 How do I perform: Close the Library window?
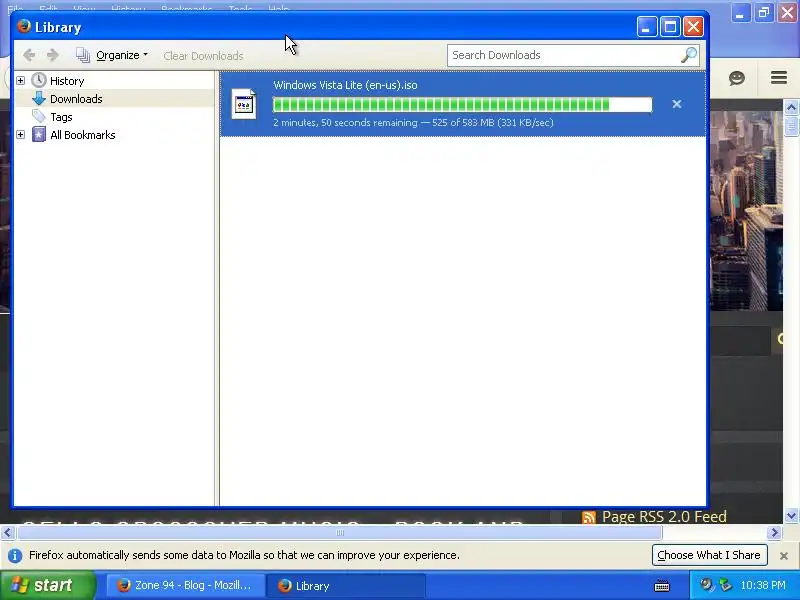(x=693, y=27)
